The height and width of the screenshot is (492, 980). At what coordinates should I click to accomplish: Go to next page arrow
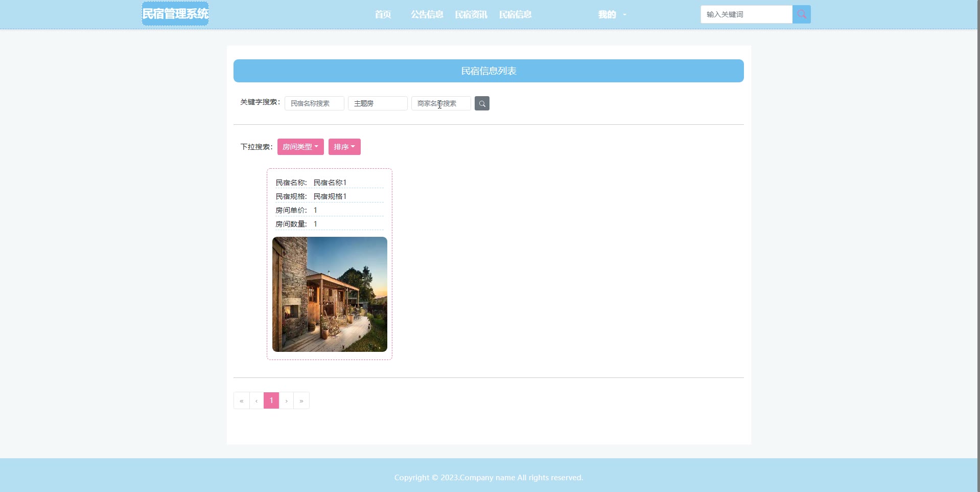287,400
